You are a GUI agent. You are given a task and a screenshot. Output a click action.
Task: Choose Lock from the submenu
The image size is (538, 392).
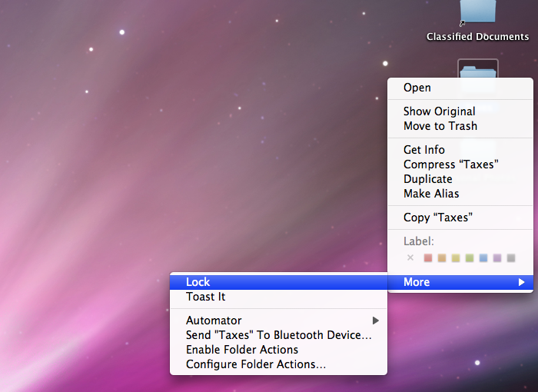[198, 282]
